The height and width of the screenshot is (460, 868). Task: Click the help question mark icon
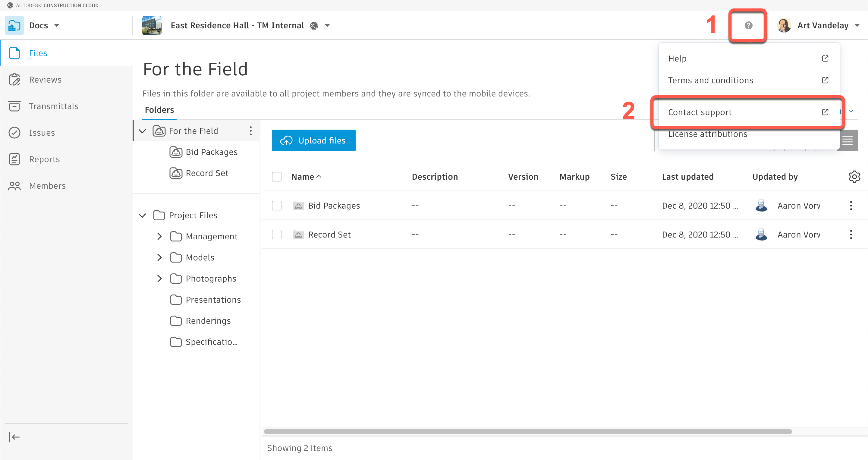(748, 26)
